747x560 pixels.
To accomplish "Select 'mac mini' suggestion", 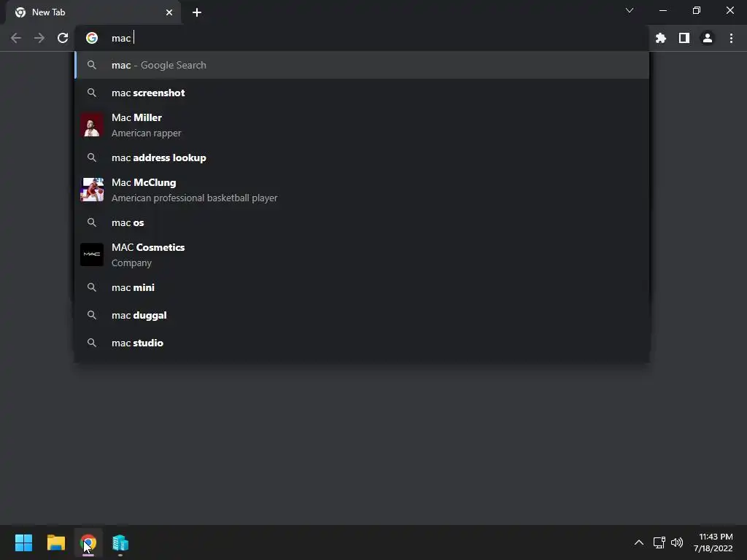I will [x=362, y=287].
